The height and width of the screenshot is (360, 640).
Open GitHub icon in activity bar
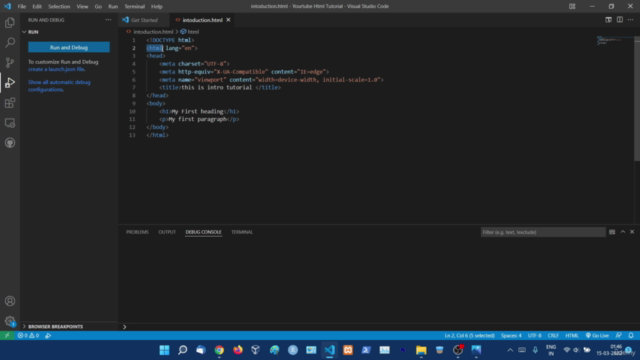pyautogui.click(x=10, y=142)
